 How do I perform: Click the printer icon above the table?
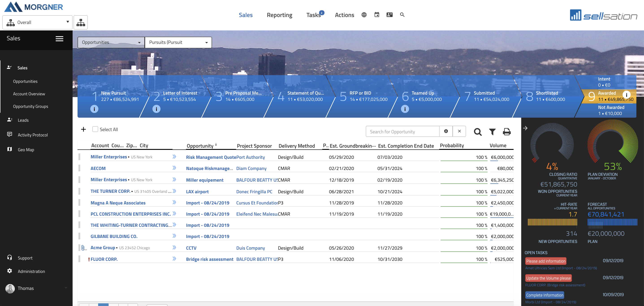coord(506,132)
